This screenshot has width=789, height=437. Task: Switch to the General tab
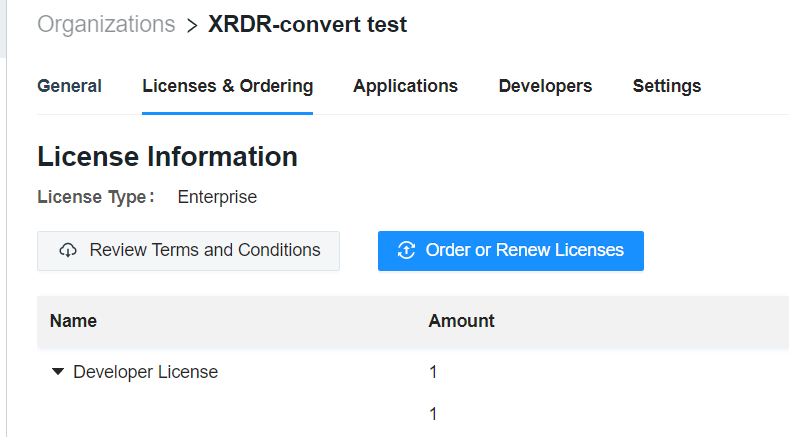[69, 86]
